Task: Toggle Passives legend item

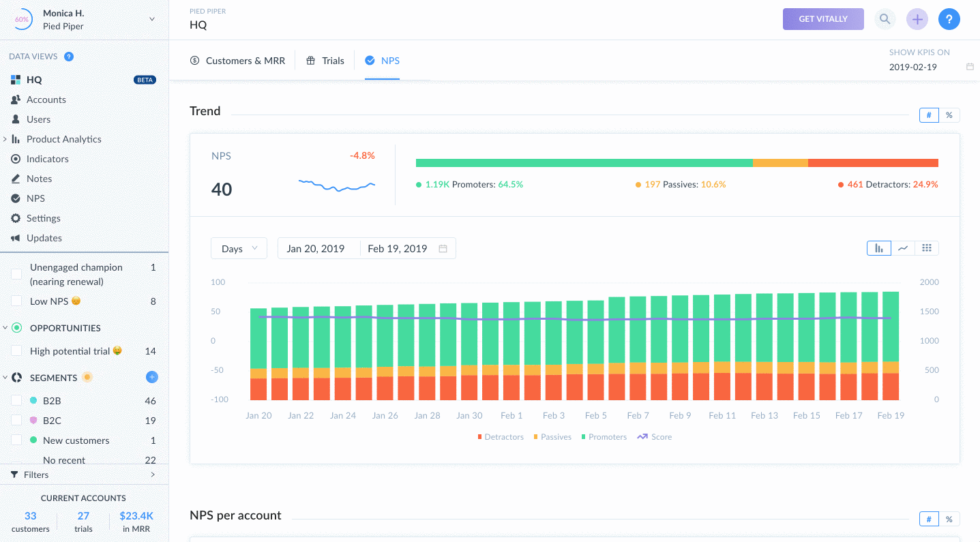Action: [552, 437]
